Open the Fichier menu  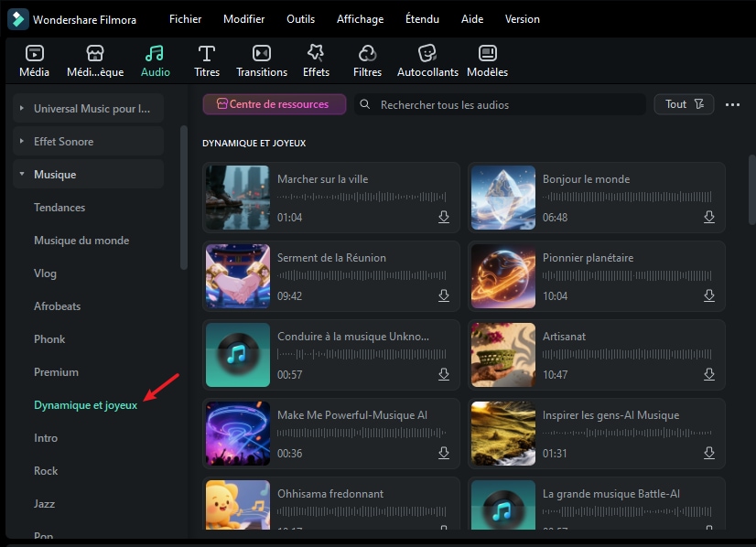[185, 19]
